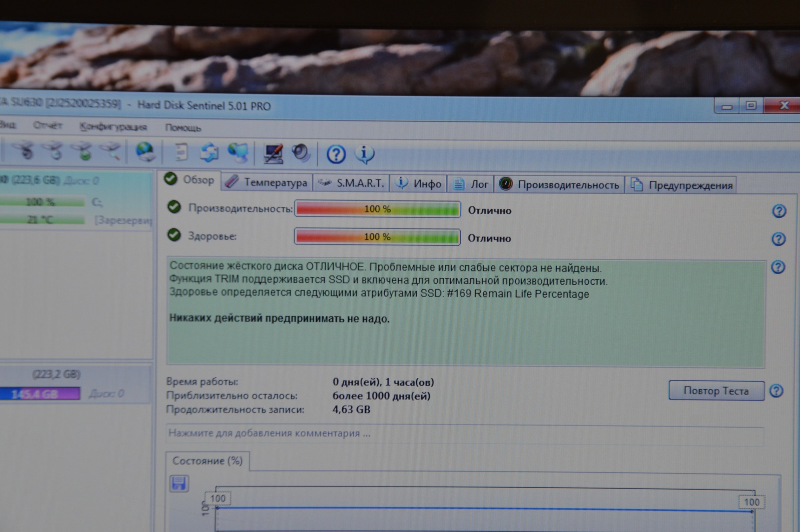Click the speaker sound toolbar icon

(301, 154)
